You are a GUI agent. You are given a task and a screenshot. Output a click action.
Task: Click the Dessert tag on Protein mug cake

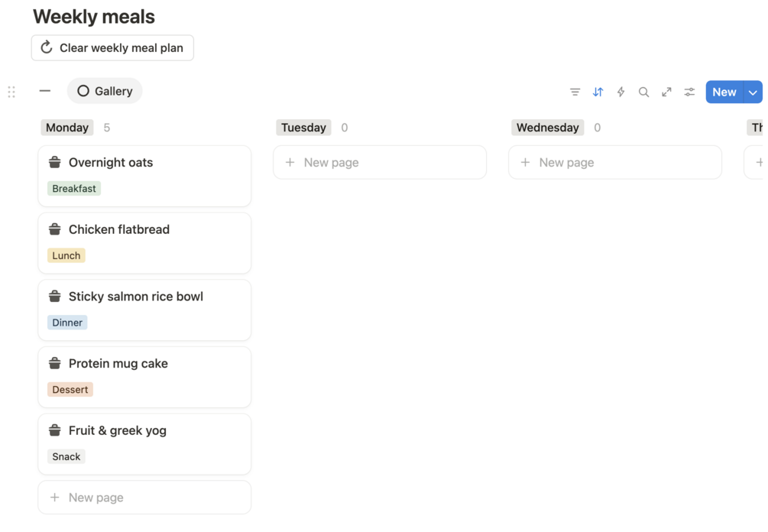click(x=70, y=390)
